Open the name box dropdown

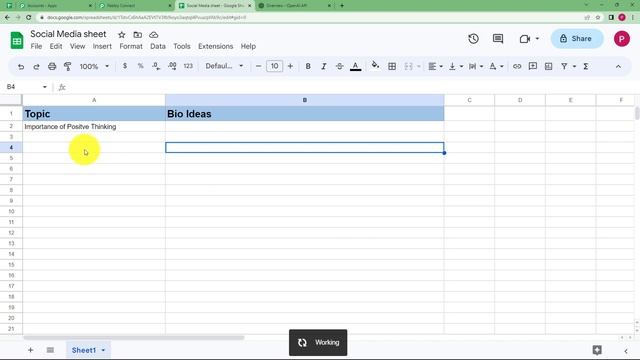44,87
